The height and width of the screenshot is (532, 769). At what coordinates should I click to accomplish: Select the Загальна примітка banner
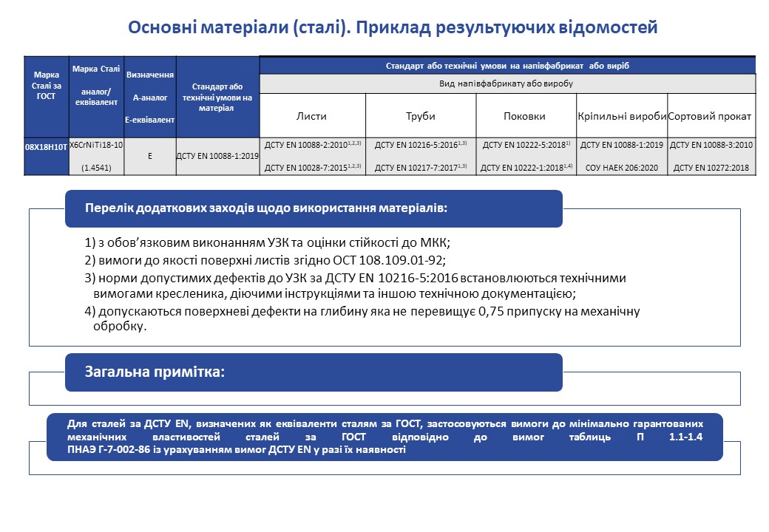pos(314,372)
